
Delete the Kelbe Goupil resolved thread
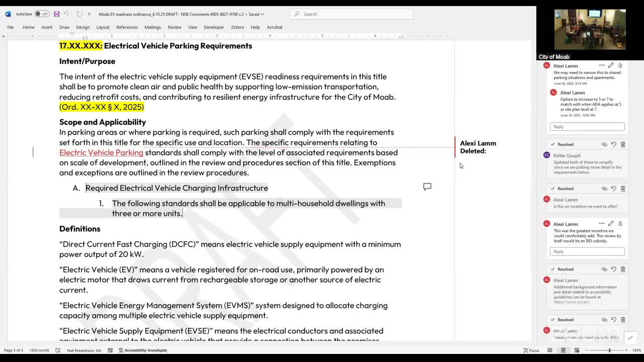click(623, 144)
